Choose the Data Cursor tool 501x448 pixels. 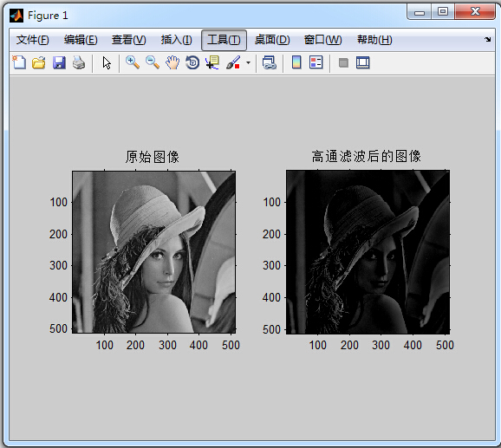pyautogui.click(x=212, y=62)
